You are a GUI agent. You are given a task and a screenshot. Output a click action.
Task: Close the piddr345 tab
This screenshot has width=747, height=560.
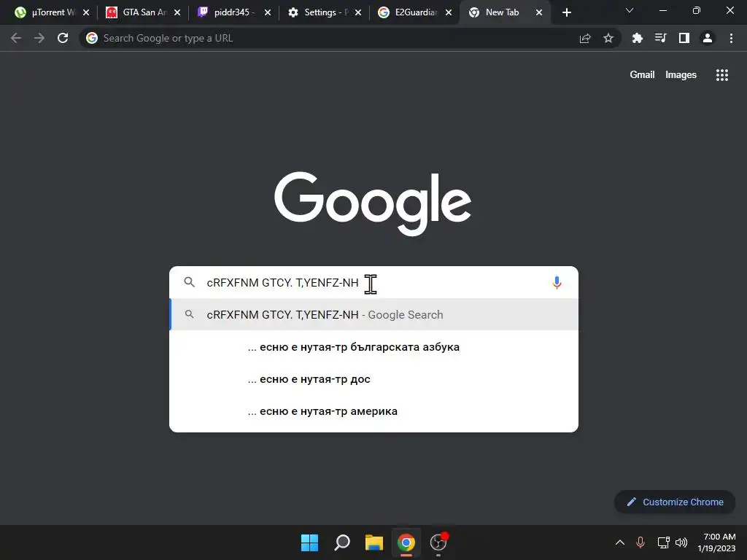(x=267, y=12)
